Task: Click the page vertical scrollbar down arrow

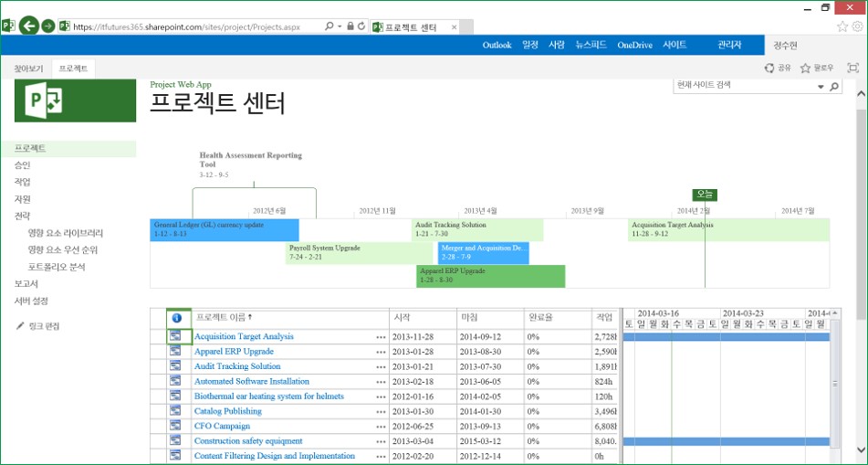Action: [862, 449]
